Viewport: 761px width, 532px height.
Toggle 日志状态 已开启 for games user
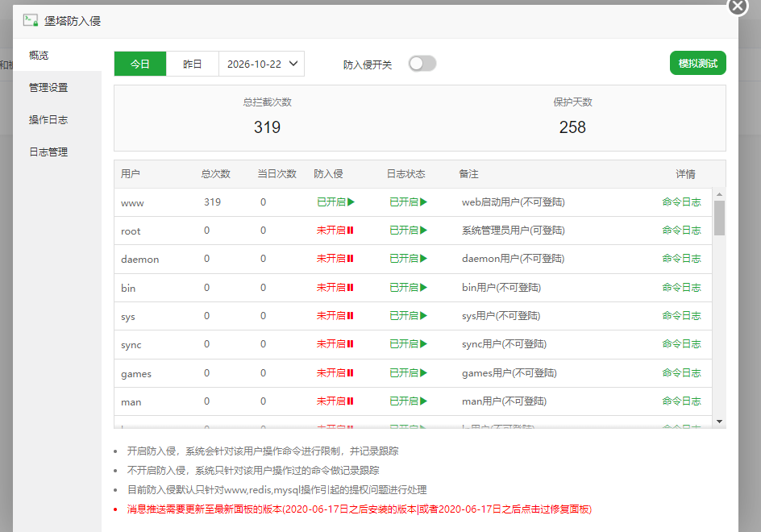point(409,372)
